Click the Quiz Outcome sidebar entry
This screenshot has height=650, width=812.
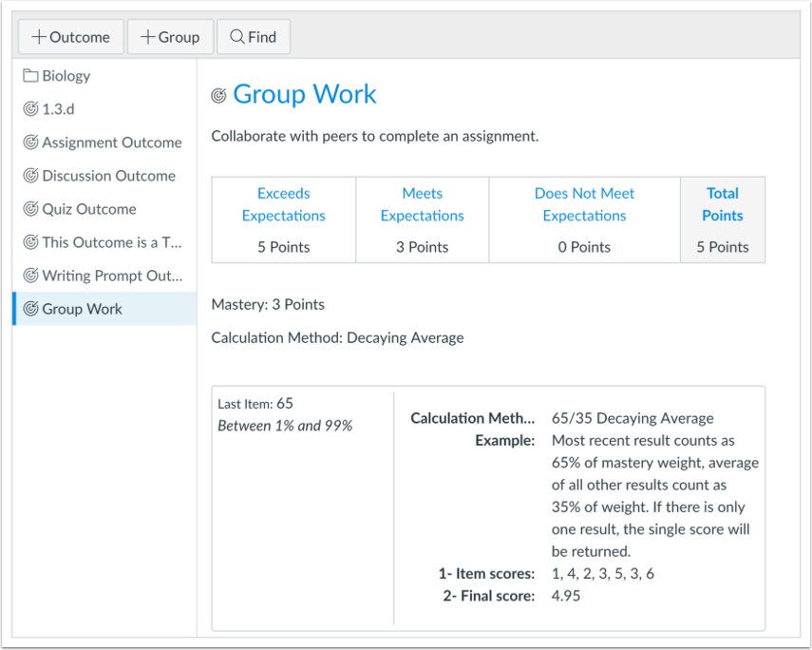(104, 209)
